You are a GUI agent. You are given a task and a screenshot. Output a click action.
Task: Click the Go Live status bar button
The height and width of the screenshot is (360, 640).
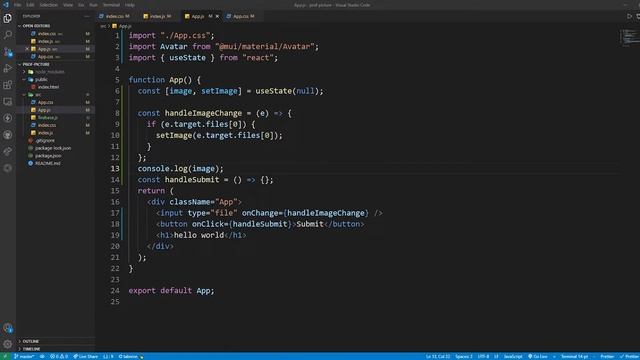point(538,356)
